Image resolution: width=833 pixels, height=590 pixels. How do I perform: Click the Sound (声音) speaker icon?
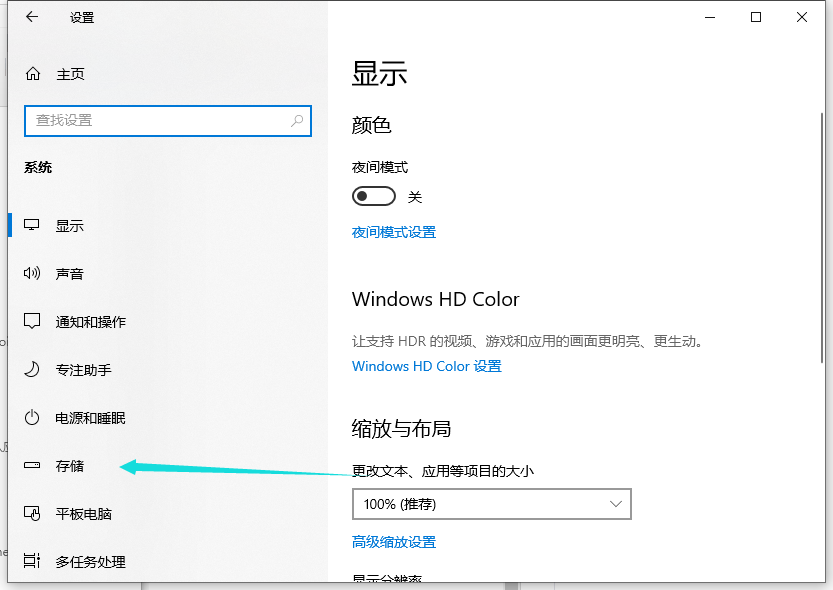tap(33, 274)
